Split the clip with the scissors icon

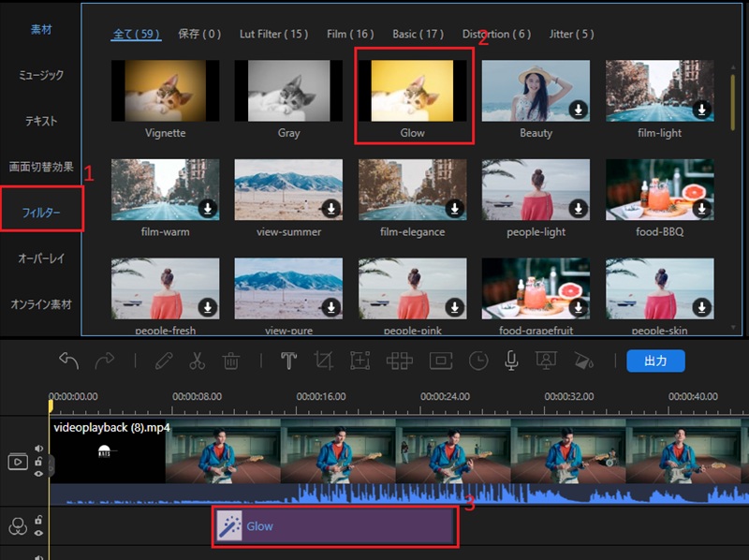pyautogui.click(x=197, y=361)
